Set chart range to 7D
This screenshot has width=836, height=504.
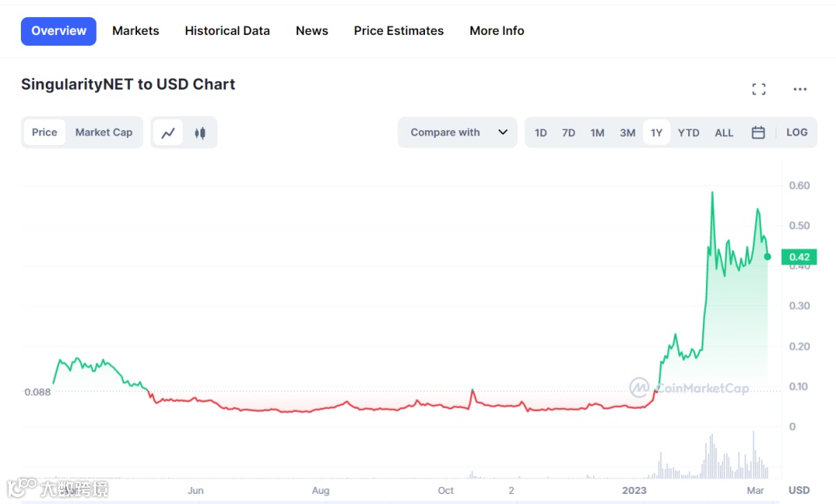(568, 133)
